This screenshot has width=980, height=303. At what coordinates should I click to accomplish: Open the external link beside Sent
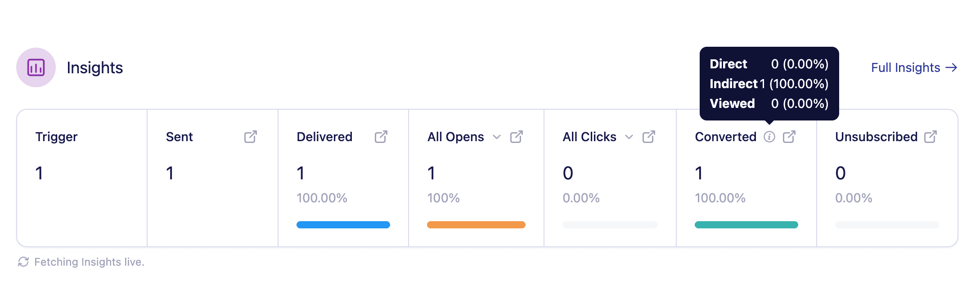(x=251, y=137)
